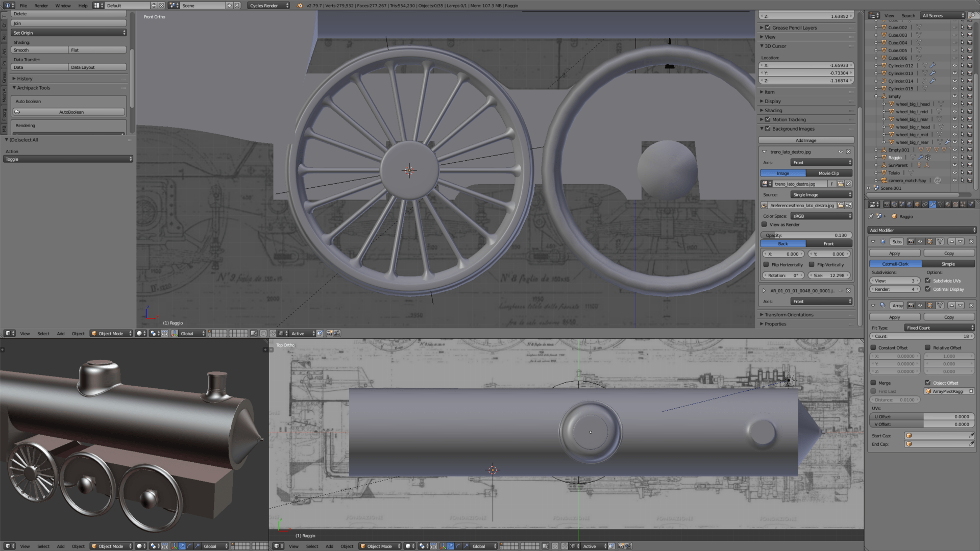Enable the Array Merge checkbox
Screen dimensions: 980x551
(873, 383)
